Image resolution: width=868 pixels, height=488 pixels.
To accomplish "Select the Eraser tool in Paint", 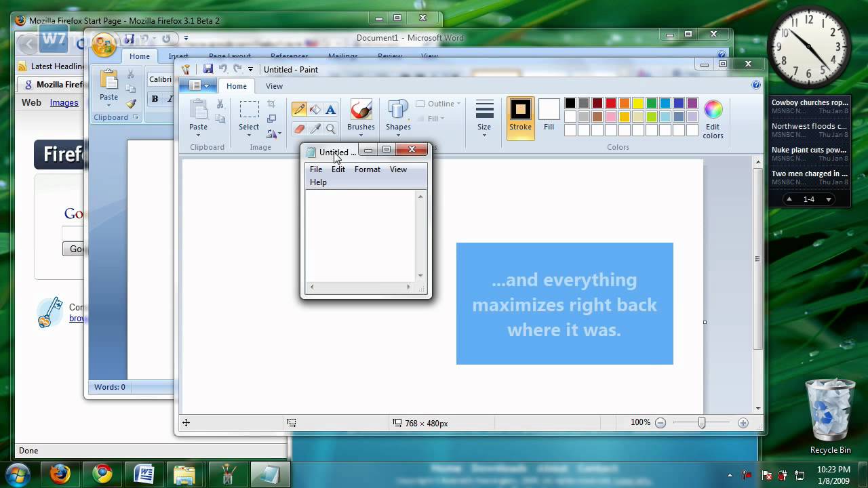I will click(x=299, y=129).
